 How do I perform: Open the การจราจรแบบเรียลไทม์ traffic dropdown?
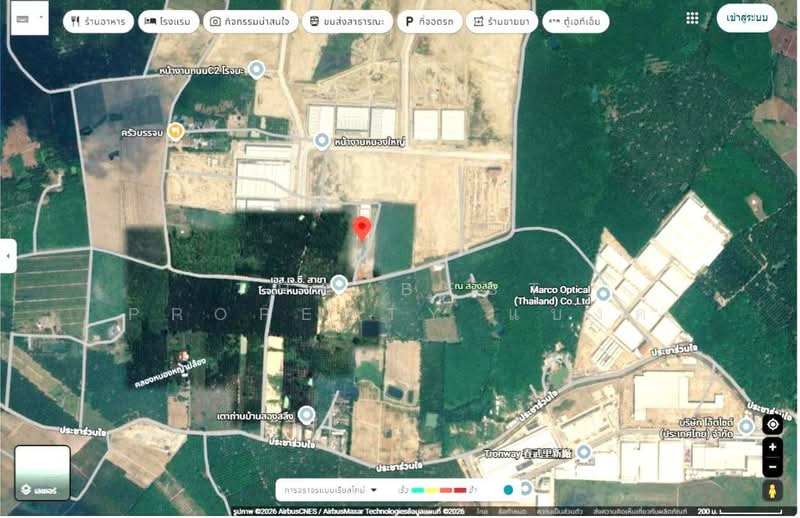[330, 490]
